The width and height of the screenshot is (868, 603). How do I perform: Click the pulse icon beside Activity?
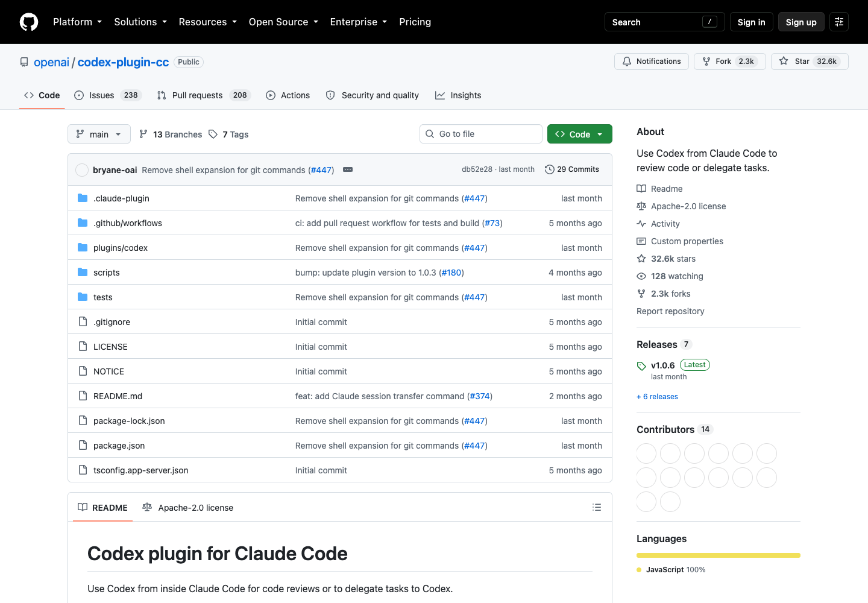641,224
